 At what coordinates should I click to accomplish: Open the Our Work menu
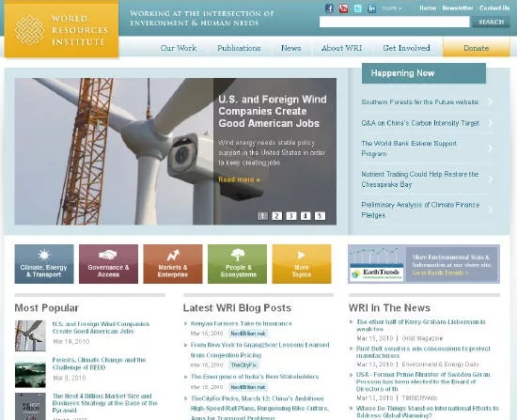[179, 48]
